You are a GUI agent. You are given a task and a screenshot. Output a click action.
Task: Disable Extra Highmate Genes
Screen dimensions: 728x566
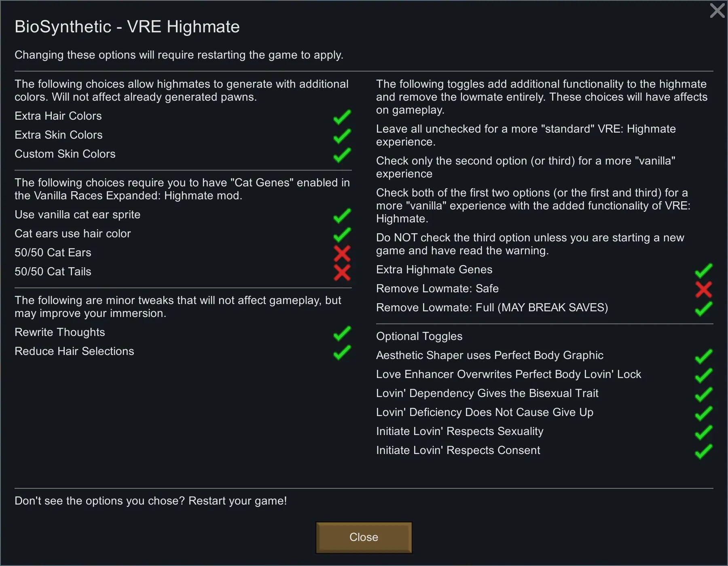pos(703,270)
